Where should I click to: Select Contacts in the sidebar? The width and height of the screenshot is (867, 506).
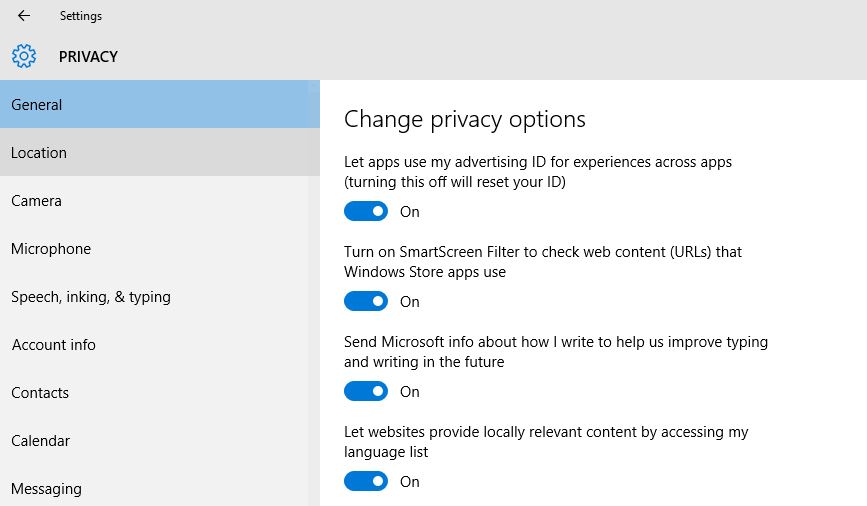coord(160,393)
